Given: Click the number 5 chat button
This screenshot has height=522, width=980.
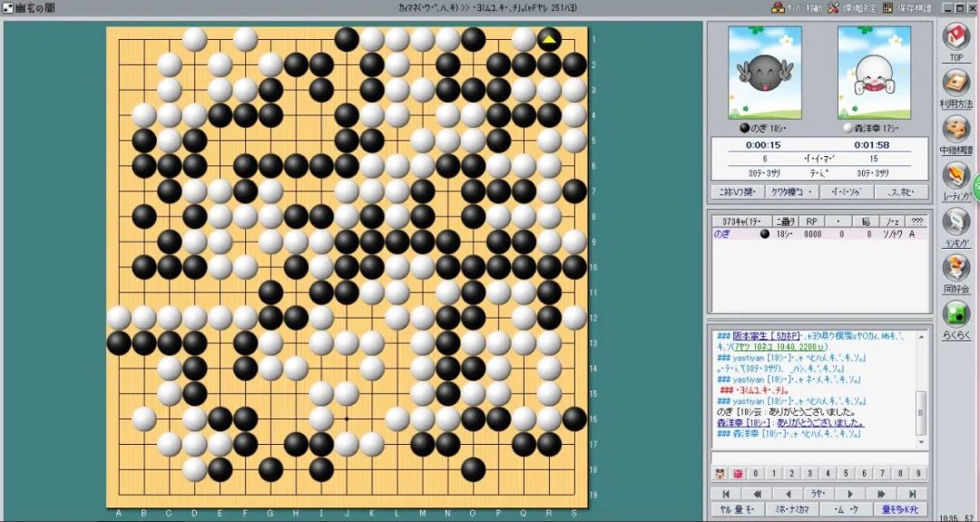Looking at the screenshot, I should 847,474.
